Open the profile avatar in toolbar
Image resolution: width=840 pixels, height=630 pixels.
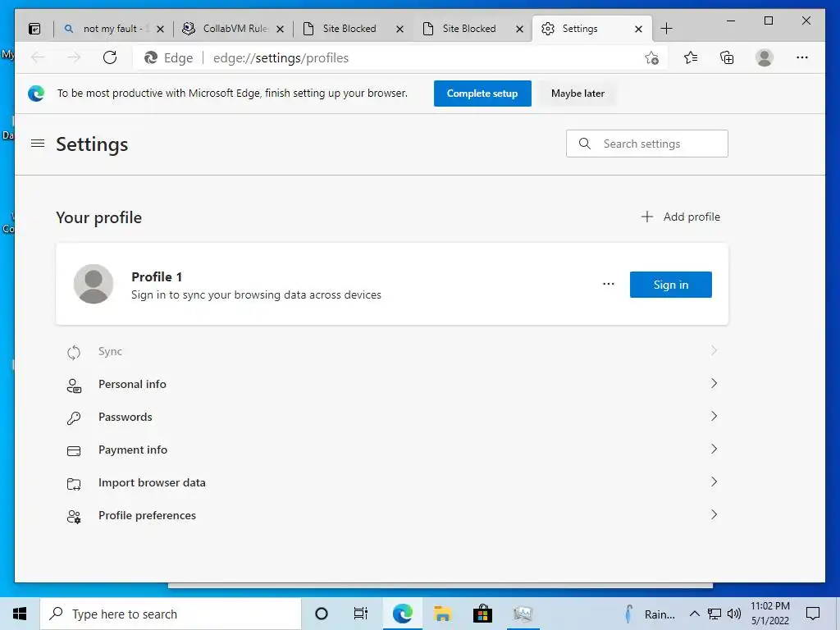coord(765,58)
